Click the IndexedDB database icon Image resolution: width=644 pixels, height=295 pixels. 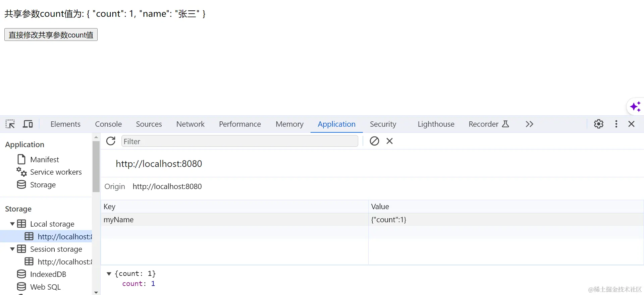21,274
